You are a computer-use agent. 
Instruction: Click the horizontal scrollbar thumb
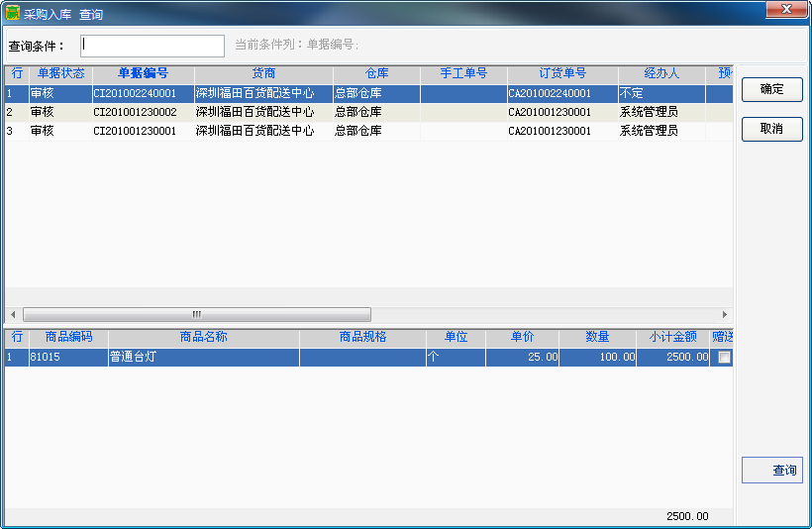tap(196, 314)
